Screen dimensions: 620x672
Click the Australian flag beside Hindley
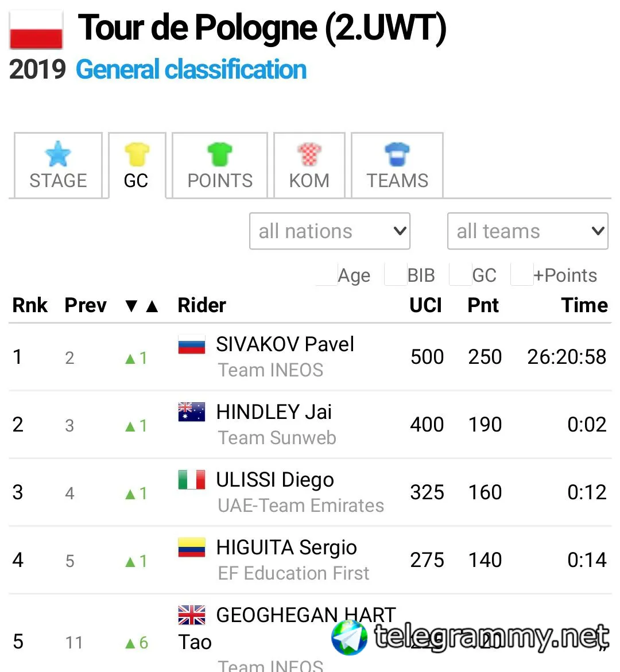point(192,412)
